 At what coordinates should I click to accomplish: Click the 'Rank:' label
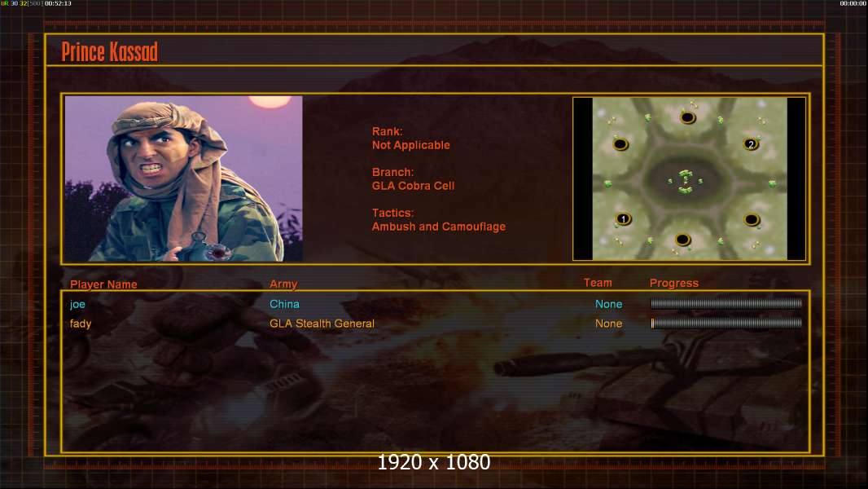click(387, 131)
